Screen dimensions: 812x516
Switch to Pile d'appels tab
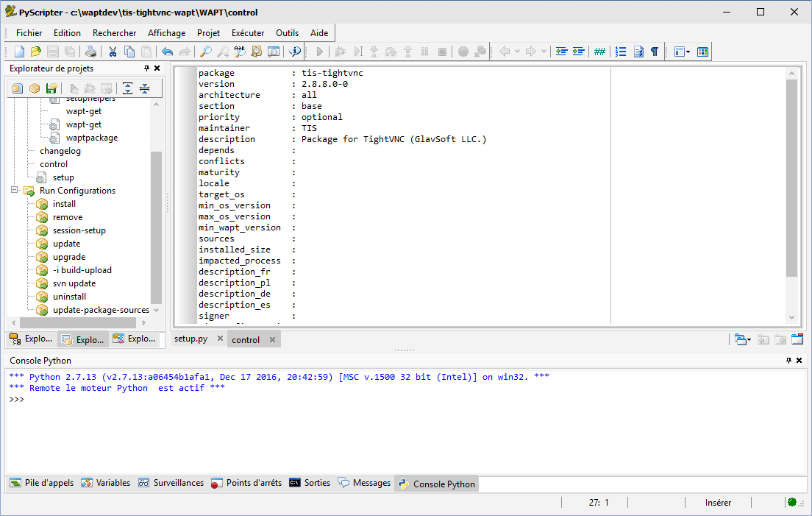pos(42,483)
